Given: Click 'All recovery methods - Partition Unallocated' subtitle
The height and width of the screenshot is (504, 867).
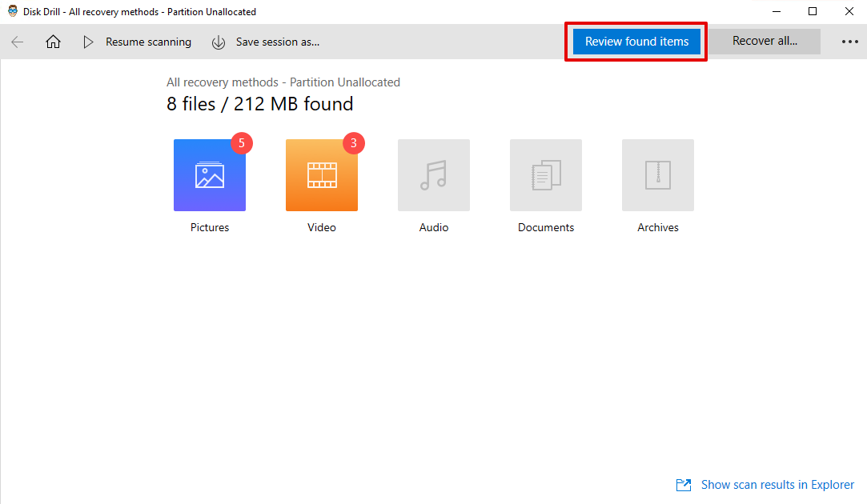Looking at the screenshot, I should pos(283,82).
